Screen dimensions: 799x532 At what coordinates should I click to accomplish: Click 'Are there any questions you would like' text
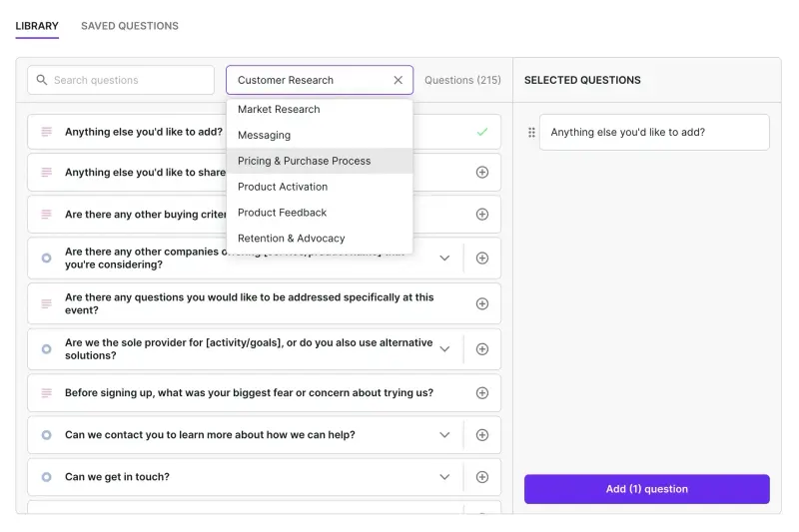point(249,303)
